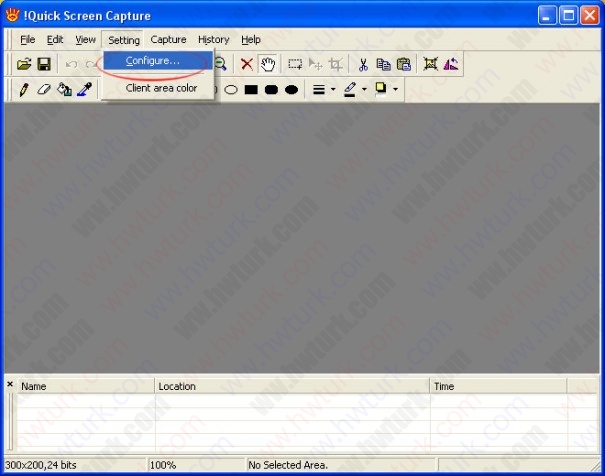Click the Paste clipboard icon

[x=404, y=64]
